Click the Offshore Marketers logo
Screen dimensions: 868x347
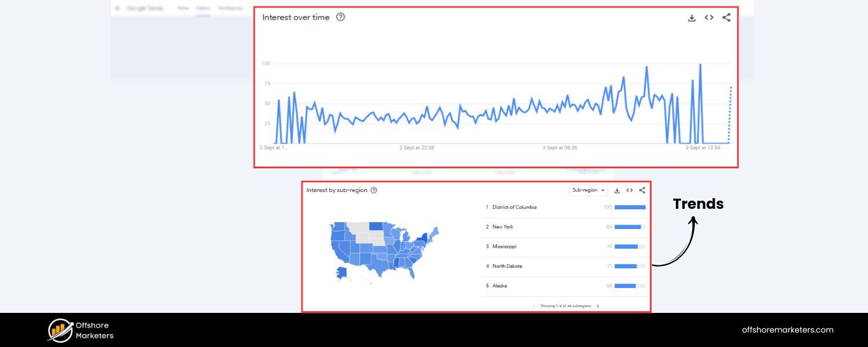80,330
